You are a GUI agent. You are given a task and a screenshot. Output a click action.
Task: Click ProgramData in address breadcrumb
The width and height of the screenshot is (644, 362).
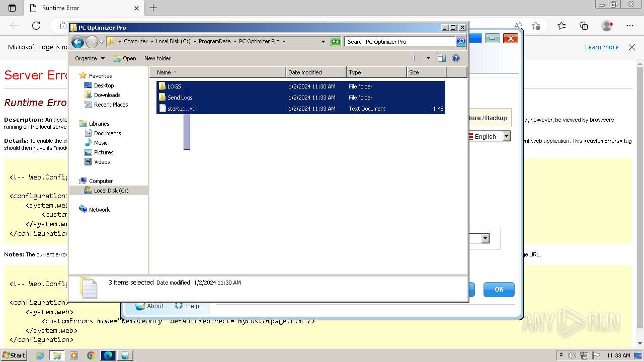tap(214, 42)
